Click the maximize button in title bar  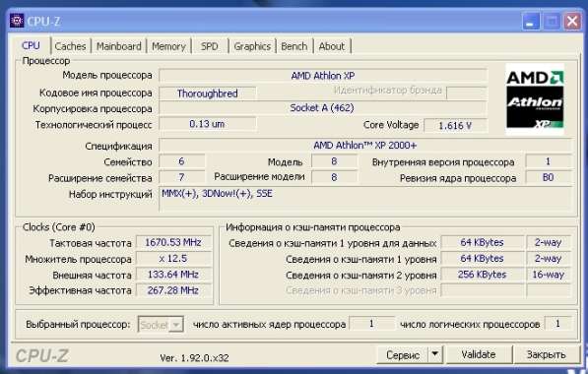pos(552,22)
